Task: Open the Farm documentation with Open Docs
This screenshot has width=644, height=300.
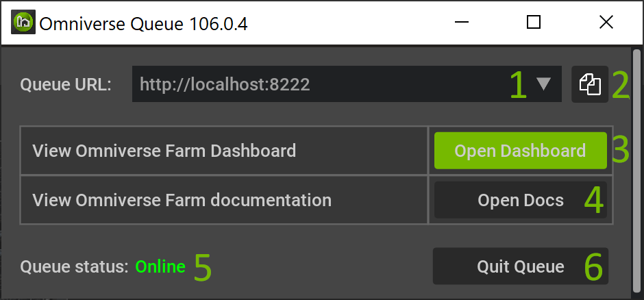Action: pyautogui.click(x=521, y=200)
